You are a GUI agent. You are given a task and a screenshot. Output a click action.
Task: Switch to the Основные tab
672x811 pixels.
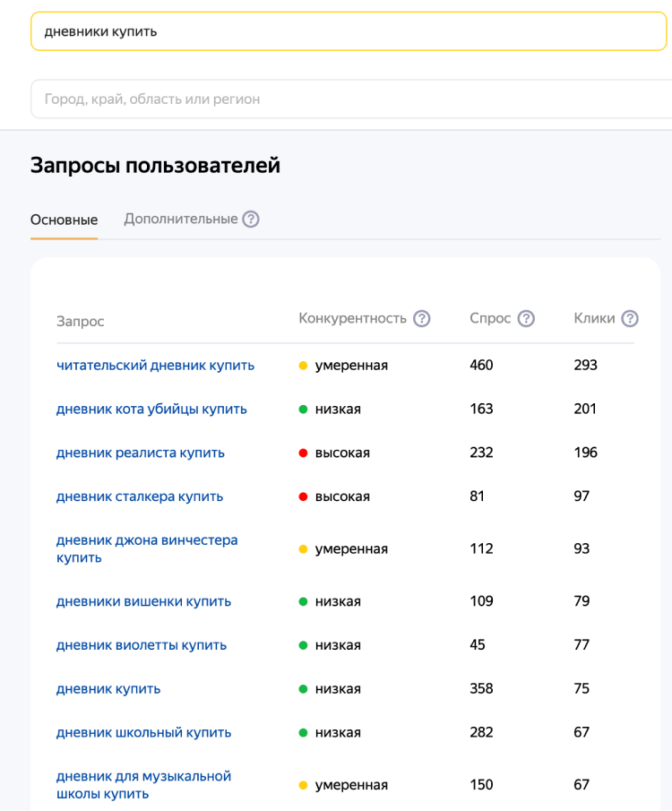click(x=64, y=220)
